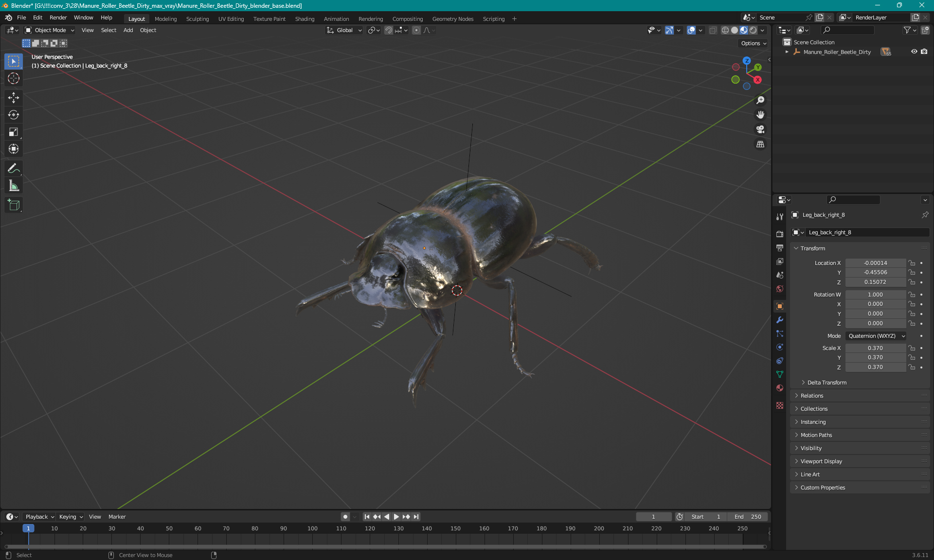
Task: Open the rotation Mode Quaternion dropdown
Action: click(x=876, y=336)
